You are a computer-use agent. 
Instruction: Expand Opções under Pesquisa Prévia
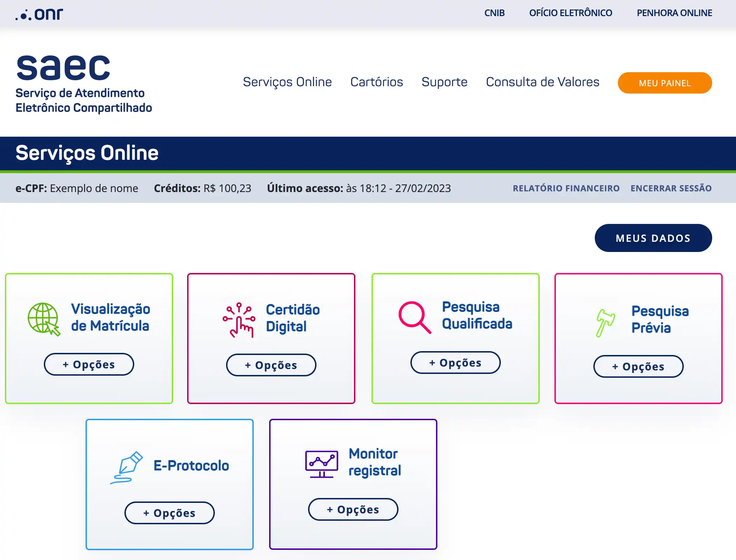(x=638, y=367)
